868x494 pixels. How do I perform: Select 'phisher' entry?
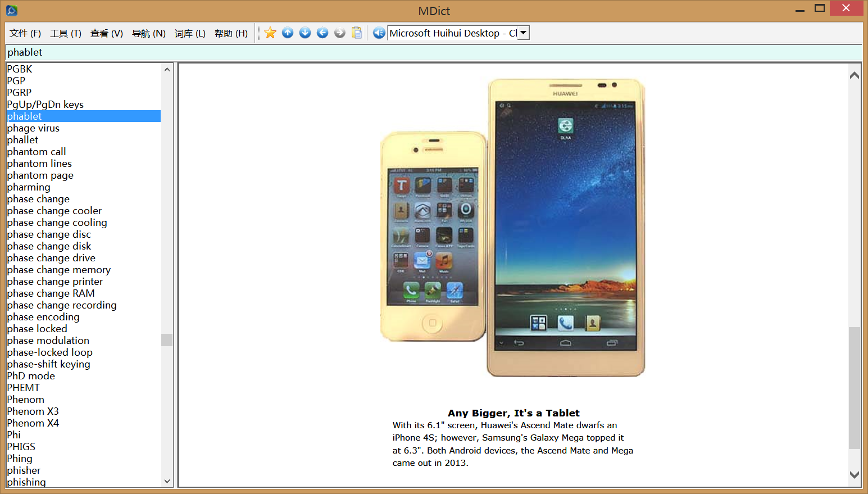24,470
